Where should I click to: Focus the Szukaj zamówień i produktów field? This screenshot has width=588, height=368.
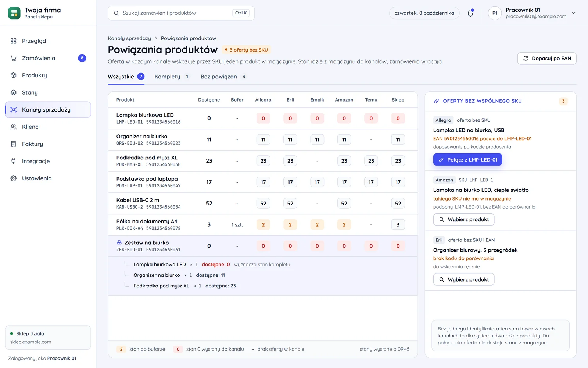[181, 13]
